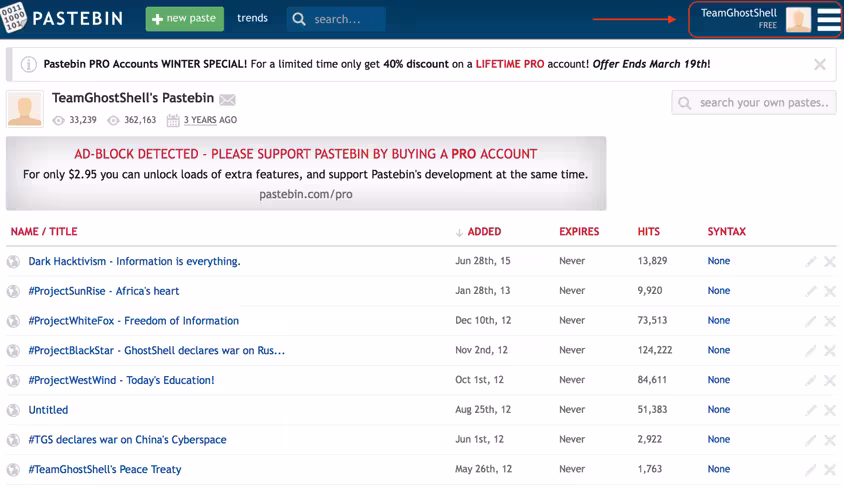The height and width of the screenshot is (488, 844).
Task: Click the TeamGhostShell header avatar
Action: tap(798, 20)
